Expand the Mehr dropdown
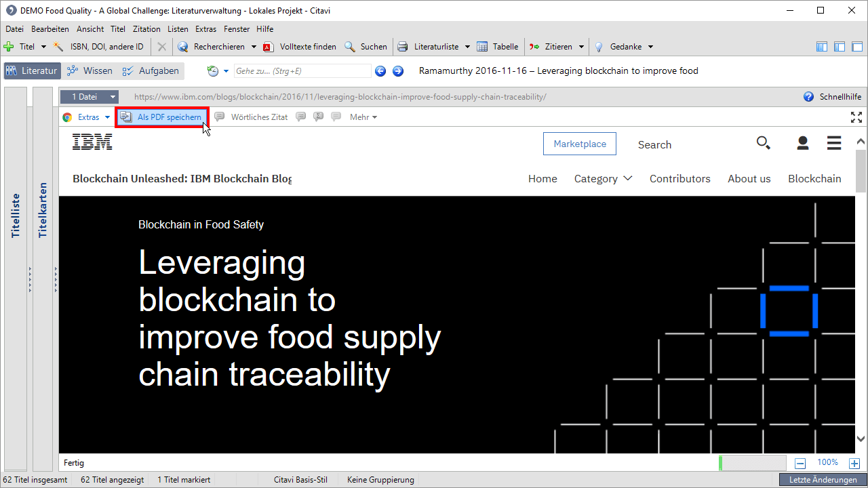The image size is (868, 488). (363, 117)
